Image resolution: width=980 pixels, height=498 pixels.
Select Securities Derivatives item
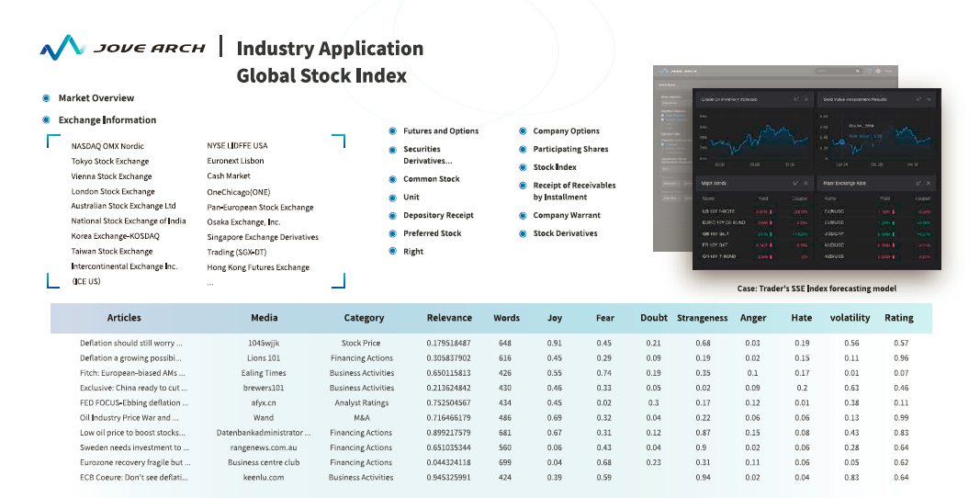428,154
